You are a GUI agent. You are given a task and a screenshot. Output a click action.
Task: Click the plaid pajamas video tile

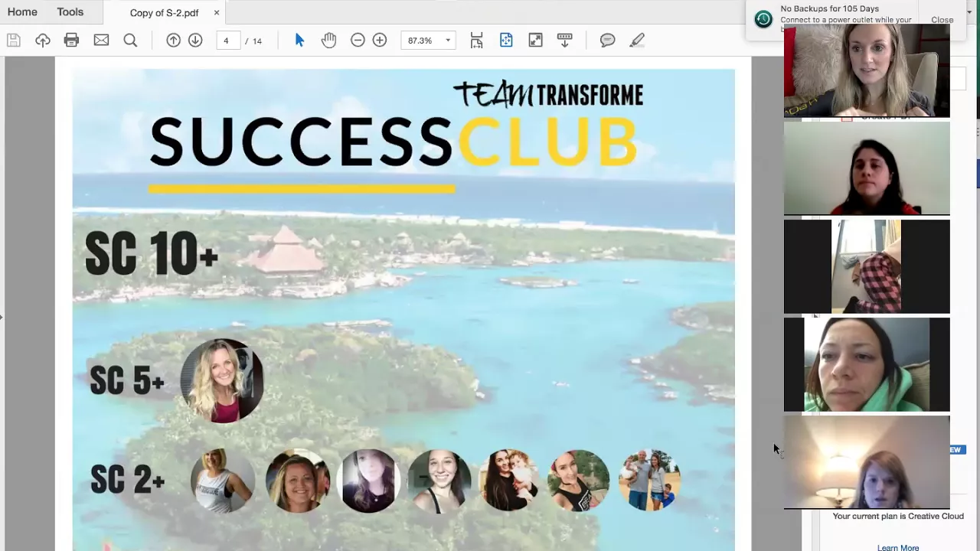tap(867, 266)
